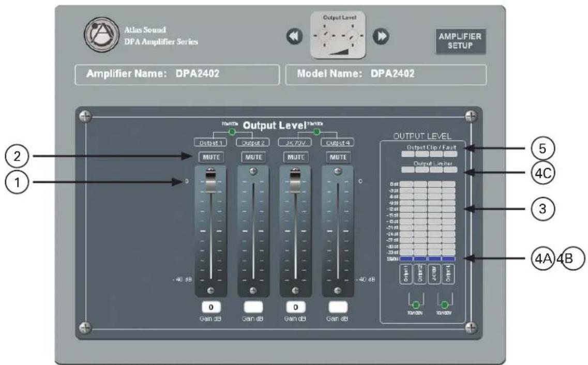Go to the previous page with rewind arrow
Viewport: 588px width, 365px height.
click(294, 36)
